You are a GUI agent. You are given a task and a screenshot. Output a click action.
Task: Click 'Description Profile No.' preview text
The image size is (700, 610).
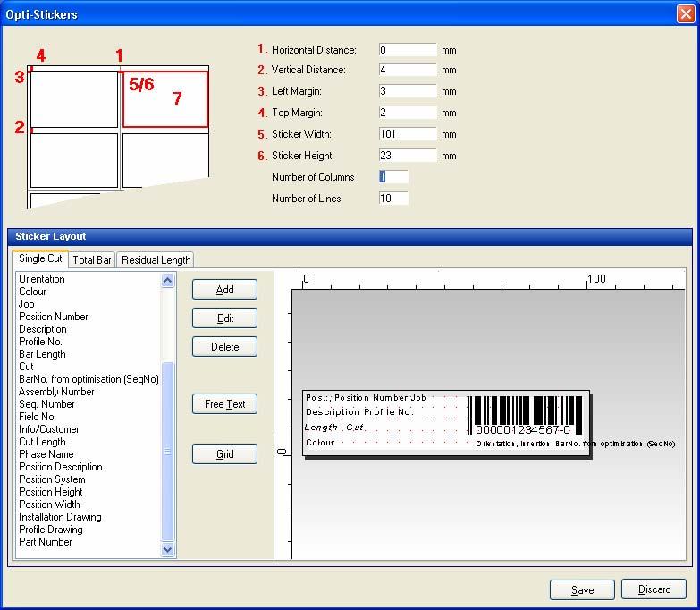click(358, 411)
